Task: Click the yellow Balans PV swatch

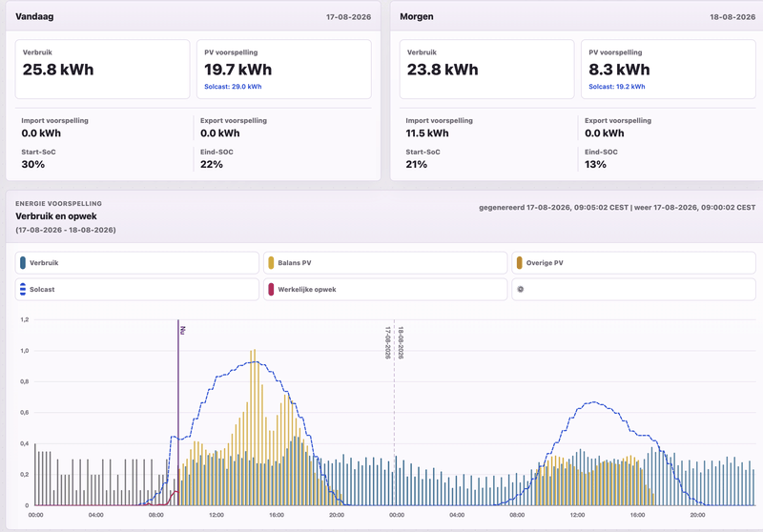Action: point(271,262)
